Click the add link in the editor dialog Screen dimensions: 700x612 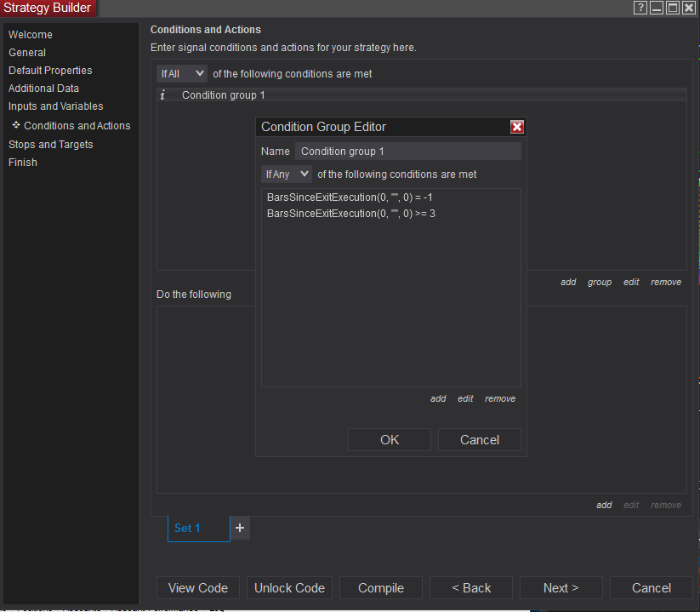pos(438,398)
